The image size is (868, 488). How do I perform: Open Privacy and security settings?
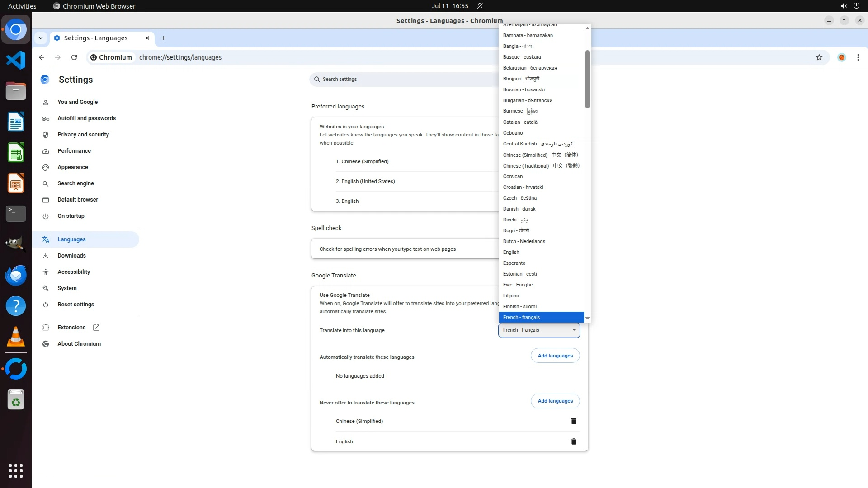point(83,135)
